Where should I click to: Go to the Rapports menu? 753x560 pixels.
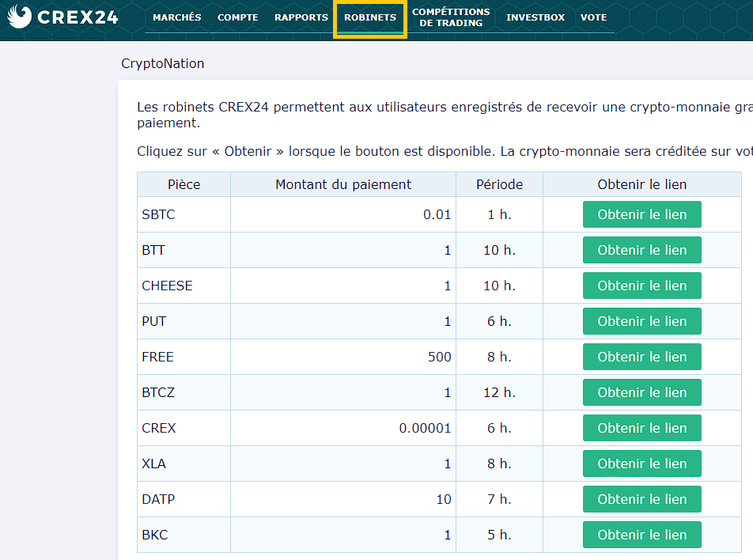click(301, 17)
